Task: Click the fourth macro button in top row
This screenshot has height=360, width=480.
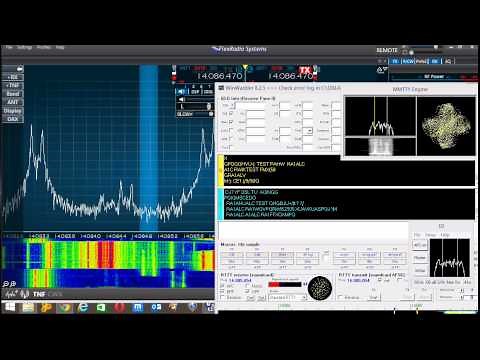Action: coord(308,255)
